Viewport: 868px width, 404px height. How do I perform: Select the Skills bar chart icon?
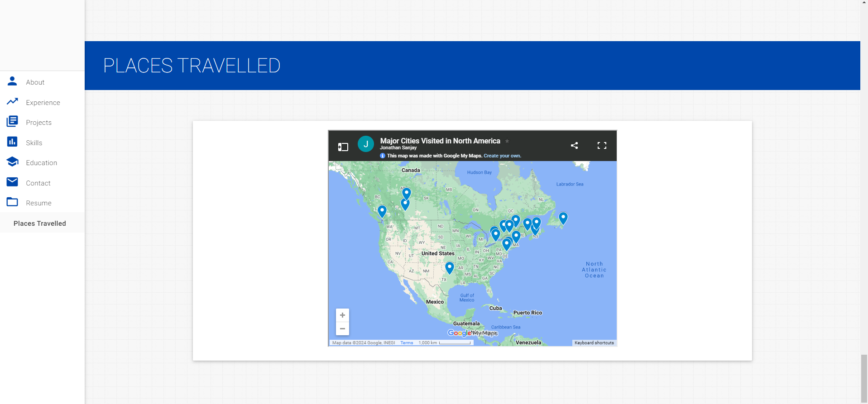[x=12, y=142]
